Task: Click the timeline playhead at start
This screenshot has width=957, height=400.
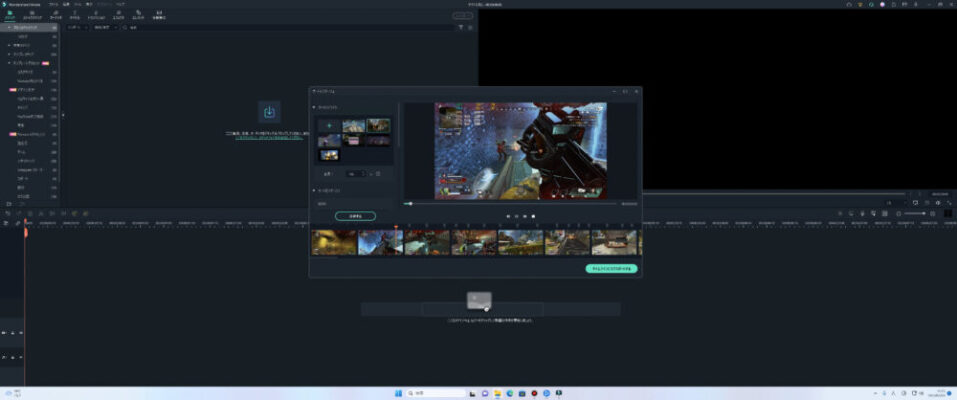Action: tap(26, 232)
